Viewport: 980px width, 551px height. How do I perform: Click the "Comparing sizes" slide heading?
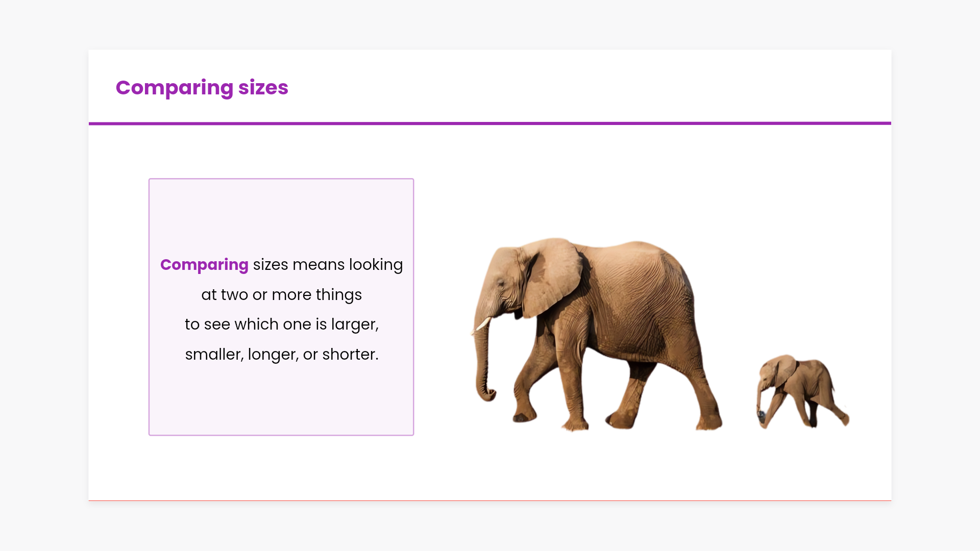[202, 88]
